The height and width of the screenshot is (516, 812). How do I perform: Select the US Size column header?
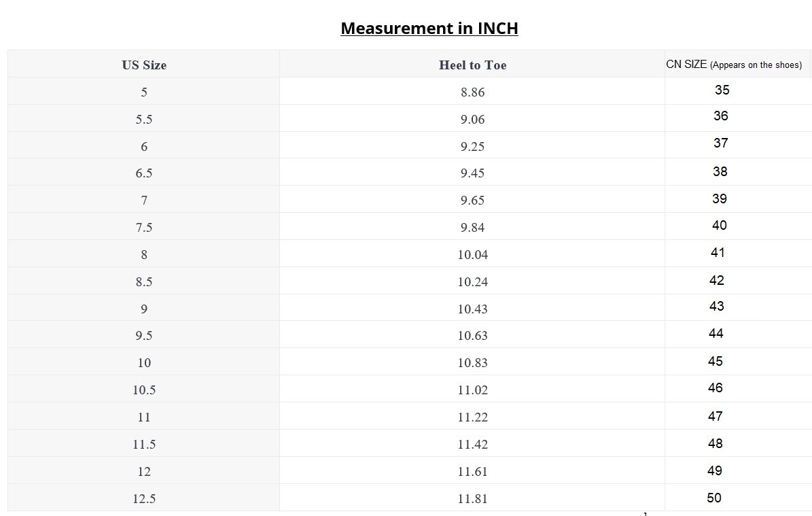pyautogui.click(x=144, y=65)
